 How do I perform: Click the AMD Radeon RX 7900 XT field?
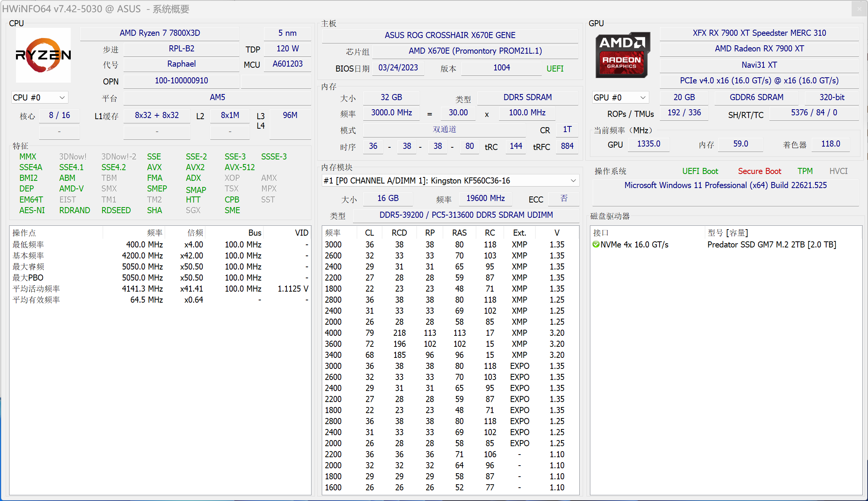759,49
